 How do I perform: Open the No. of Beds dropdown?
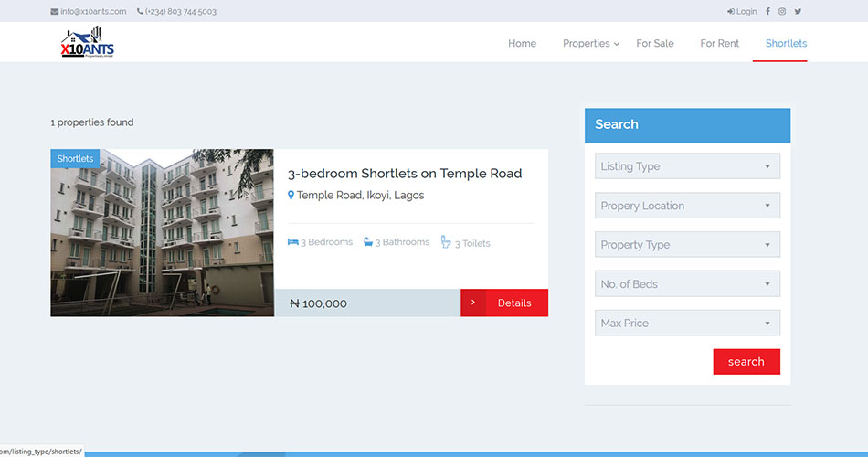pyautogui.click(x=687, y=284)
